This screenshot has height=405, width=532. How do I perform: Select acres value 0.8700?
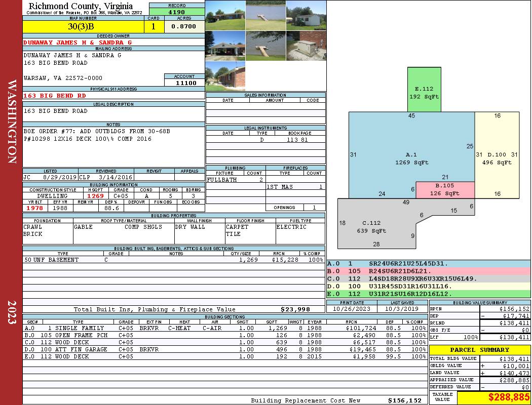tap(184, 26)
